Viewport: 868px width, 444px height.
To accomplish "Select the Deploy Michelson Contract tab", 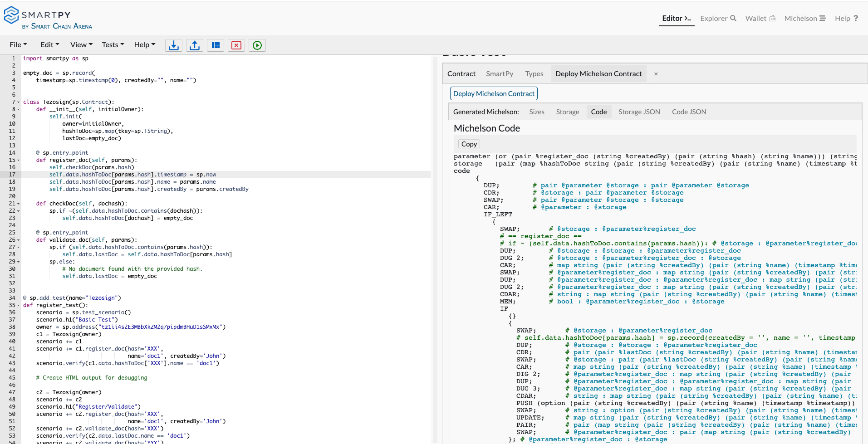I will pyautogui.click(x=598, y=74).
